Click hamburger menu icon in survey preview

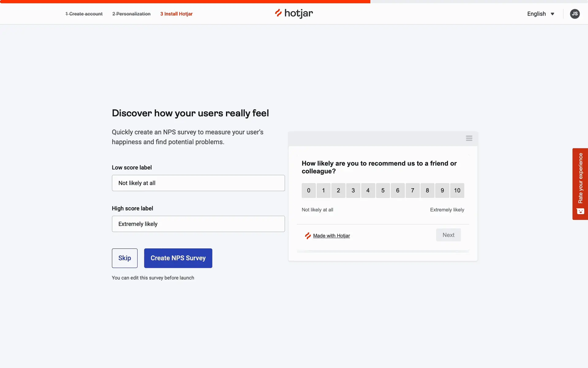tap(469, 138)
